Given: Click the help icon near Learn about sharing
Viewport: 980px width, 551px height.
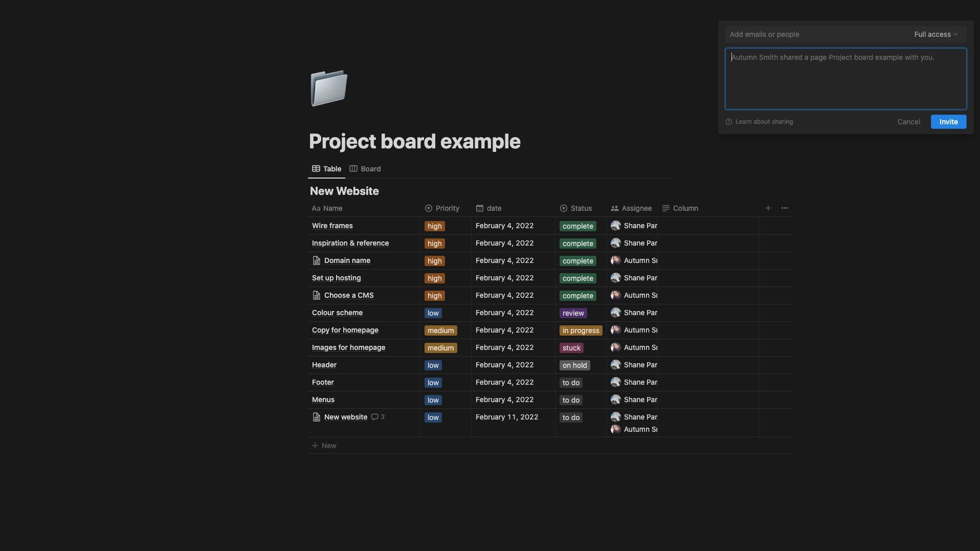Looking at the screenshot, I should (729, 122).
